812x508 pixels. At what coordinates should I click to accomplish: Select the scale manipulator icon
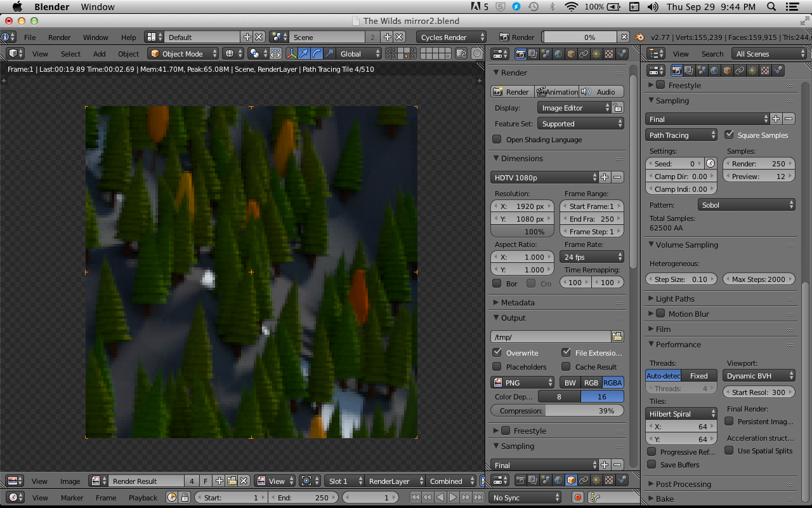pos(329,54)
